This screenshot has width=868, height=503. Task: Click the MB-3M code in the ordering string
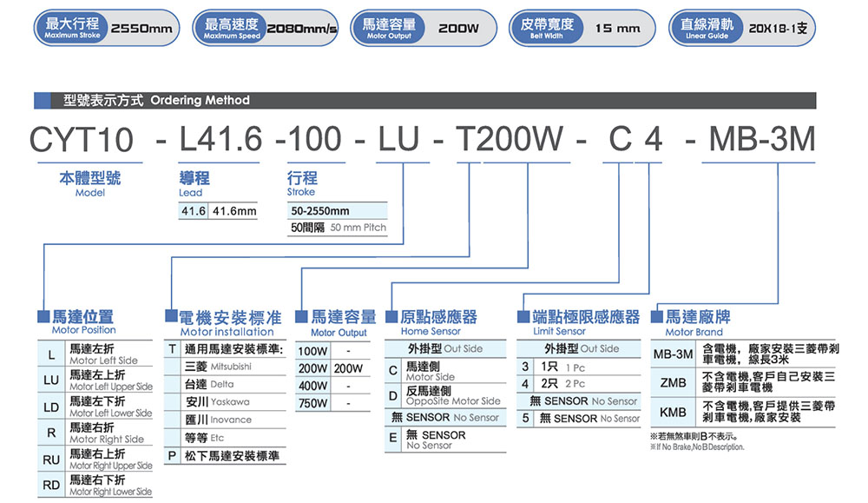pyautogui.click(x=761, y=139)
